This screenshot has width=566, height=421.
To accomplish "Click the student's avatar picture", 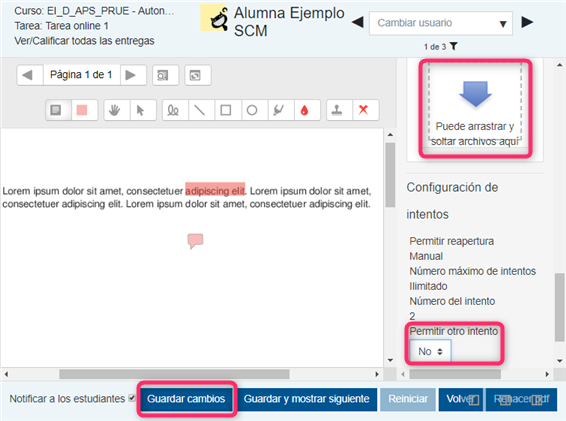I will pos(215,18).
